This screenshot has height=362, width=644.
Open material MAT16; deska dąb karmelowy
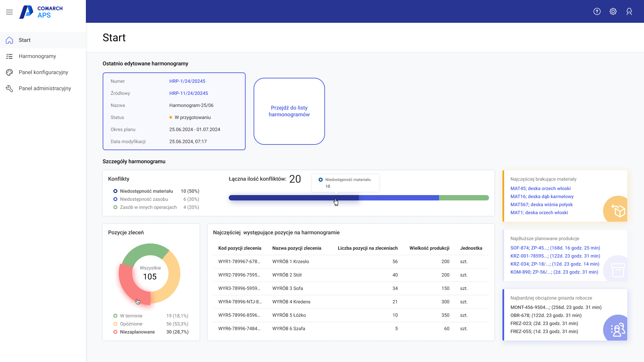coord(542,196)
